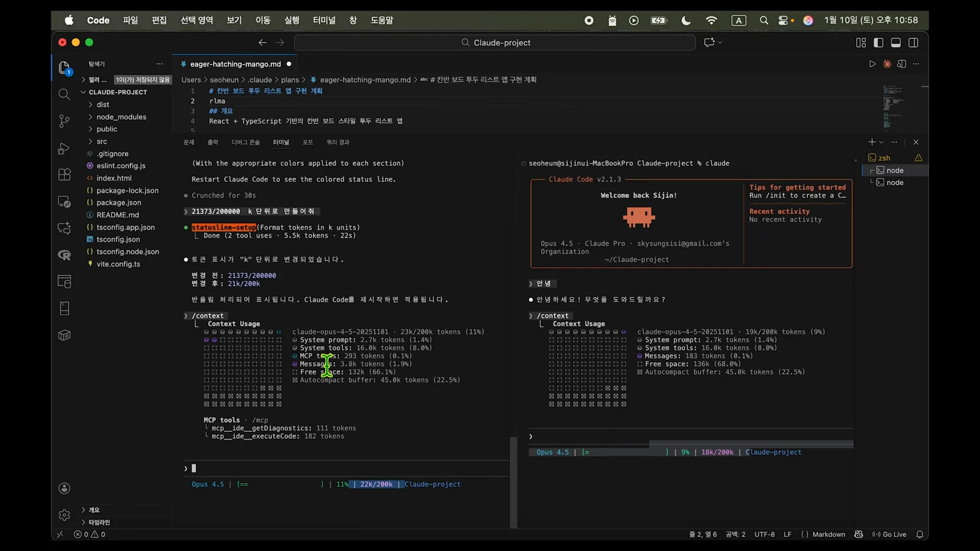980x551 pixels.
Task: Click Go Live in status bar
Action: (x=889, y=534)
